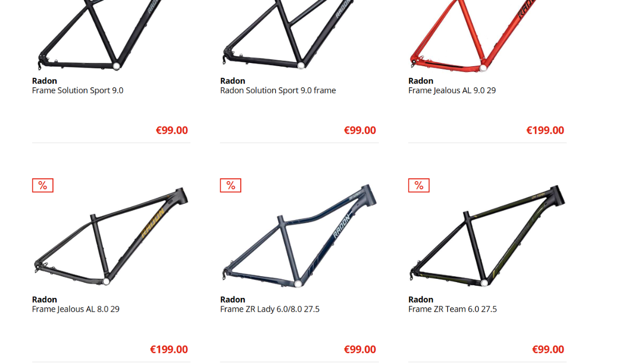Viewport: 635px width, 364px height.
Task: Open the Frame ZR Team 6.0 27.5 link
Action: point(452,309)
